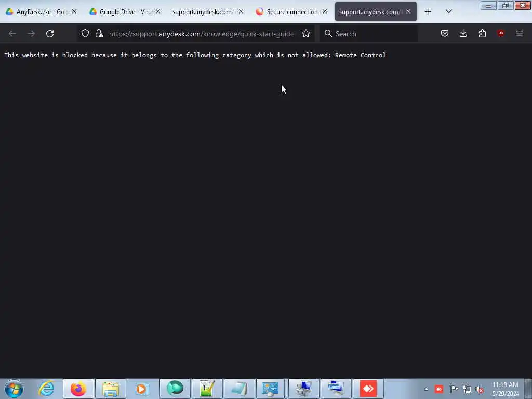Screen dimensions: 532x399
Task: Switch to AnyDesk.exe Google Drive tab
Action: coord(42,12)
